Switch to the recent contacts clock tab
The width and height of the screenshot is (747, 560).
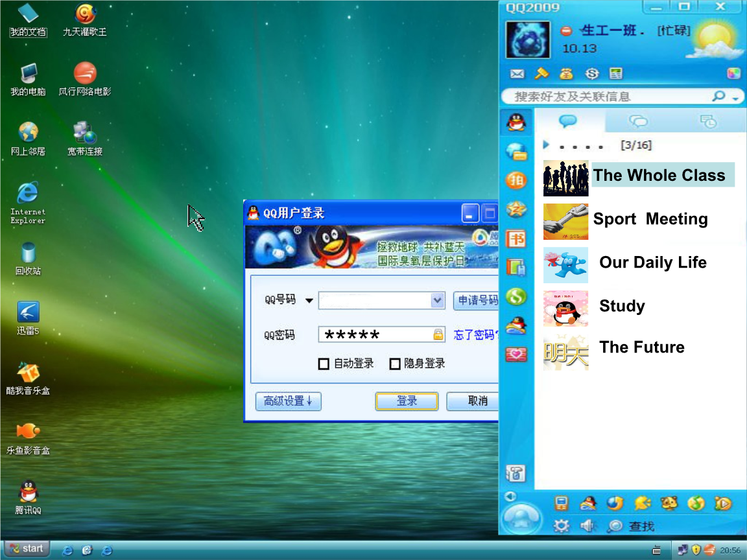point(708,121)
